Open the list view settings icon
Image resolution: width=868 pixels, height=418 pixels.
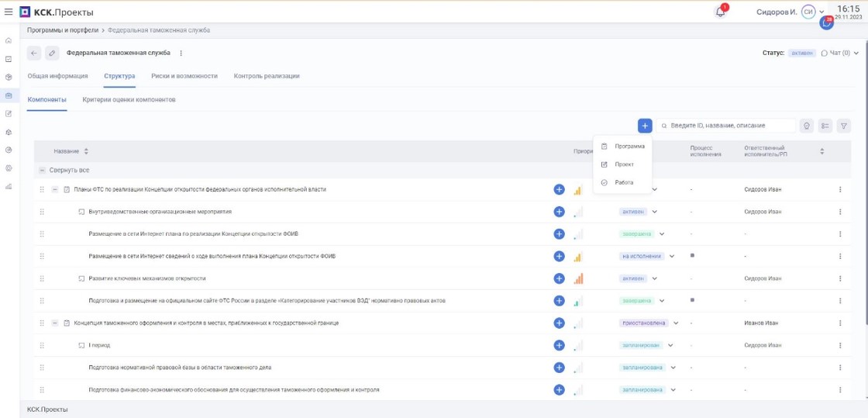point(825,126)
